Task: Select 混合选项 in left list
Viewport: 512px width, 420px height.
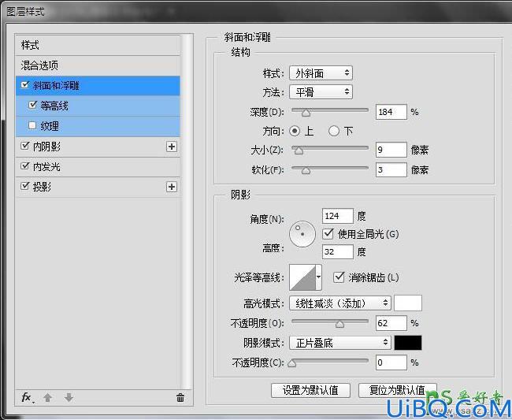Action: [x=98, y=65]
